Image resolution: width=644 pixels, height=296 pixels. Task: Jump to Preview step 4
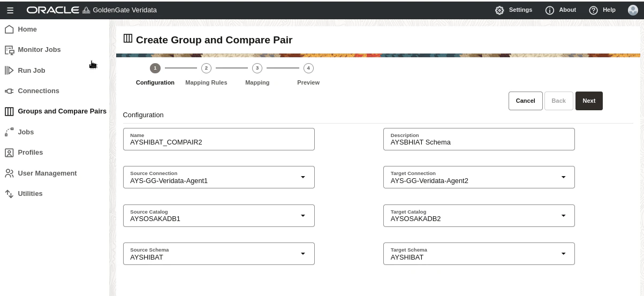point(308,68)
